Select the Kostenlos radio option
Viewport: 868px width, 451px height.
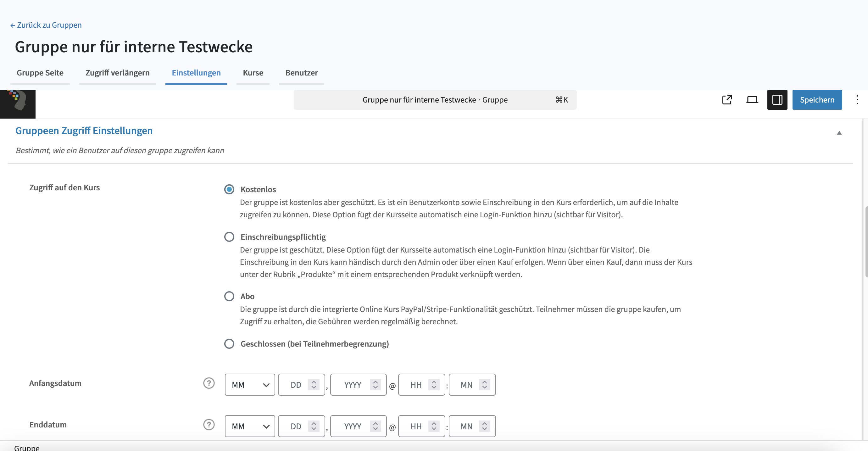(x=229, y=189)
